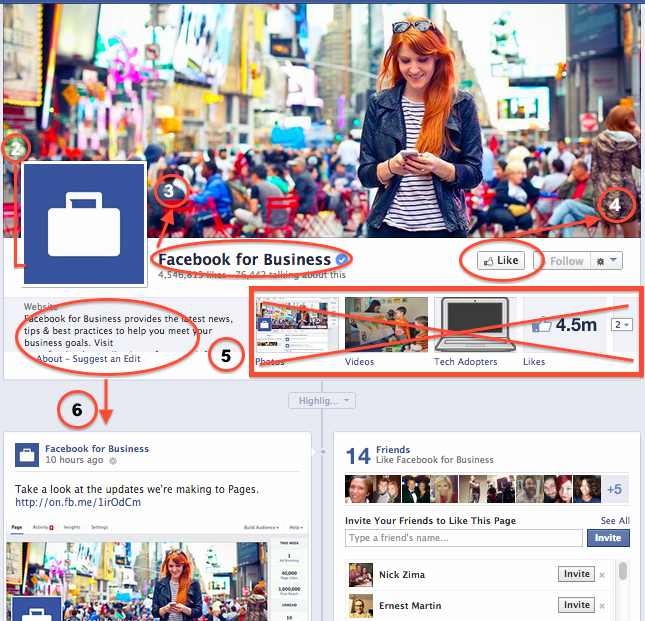Open the briefcase profile picture

[x=84, y=223]
